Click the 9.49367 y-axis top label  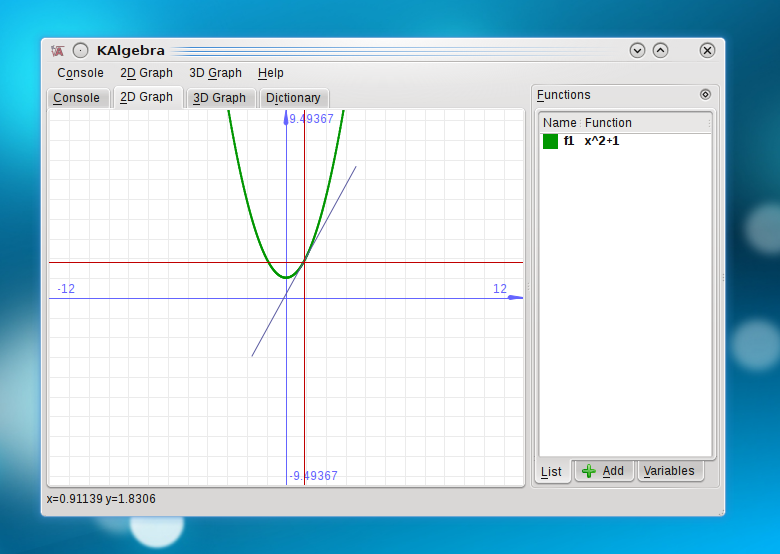[311, 119]
